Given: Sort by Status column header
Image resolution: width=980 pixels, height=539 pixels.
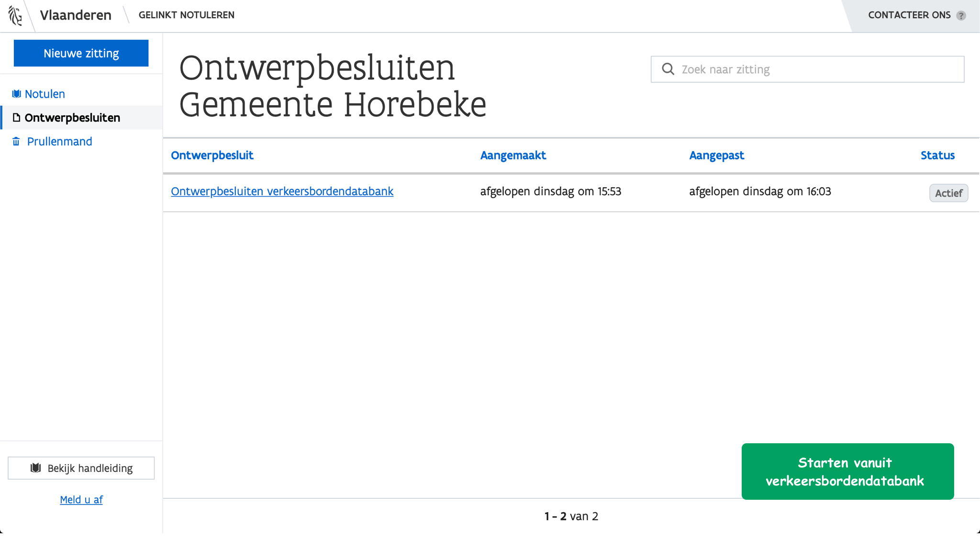Looking at the screenshot, I should click(x=937, y=155).
